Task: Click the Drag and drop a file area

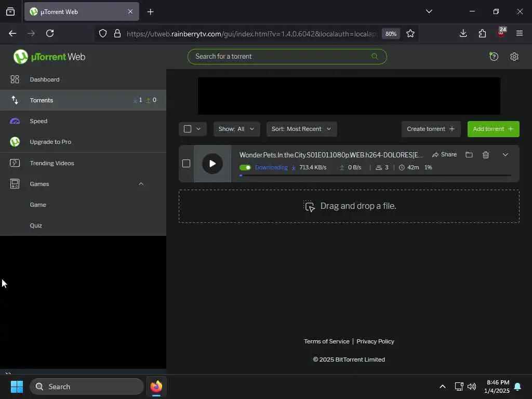Action: (349, 206)
